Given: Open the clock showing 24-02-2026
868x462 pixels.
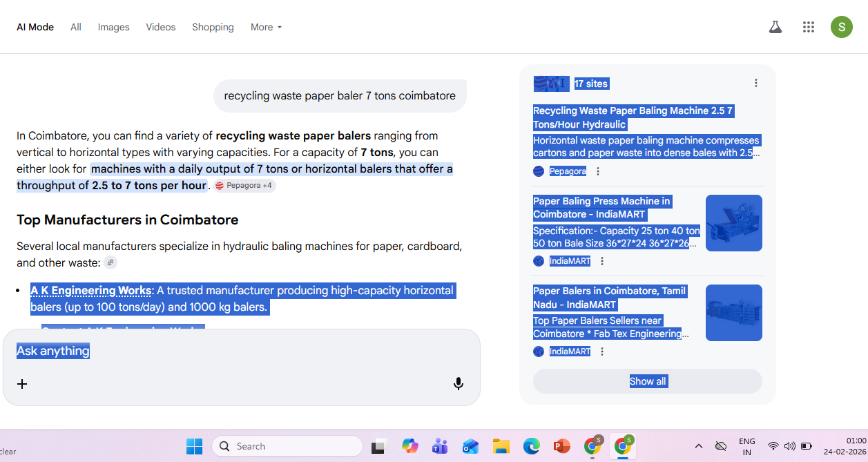Looking at the screenshot, I should 846,446.
